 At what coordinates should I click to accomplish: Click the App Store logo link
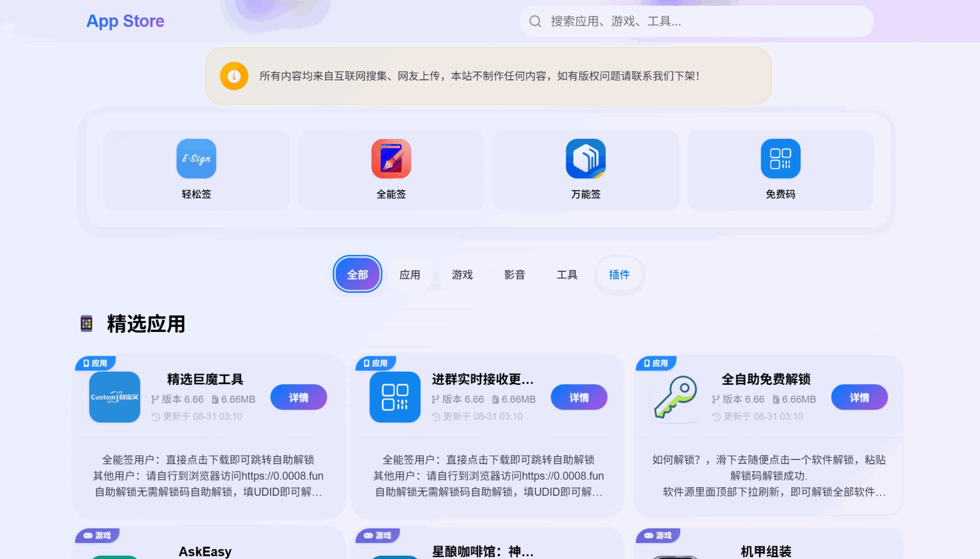point(125,21)
